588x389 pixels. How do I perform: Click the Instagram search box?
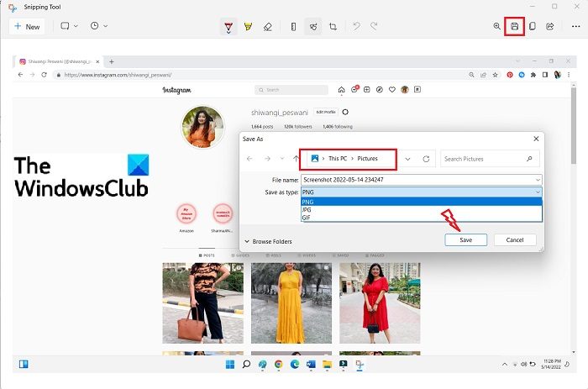coord(291,90)
